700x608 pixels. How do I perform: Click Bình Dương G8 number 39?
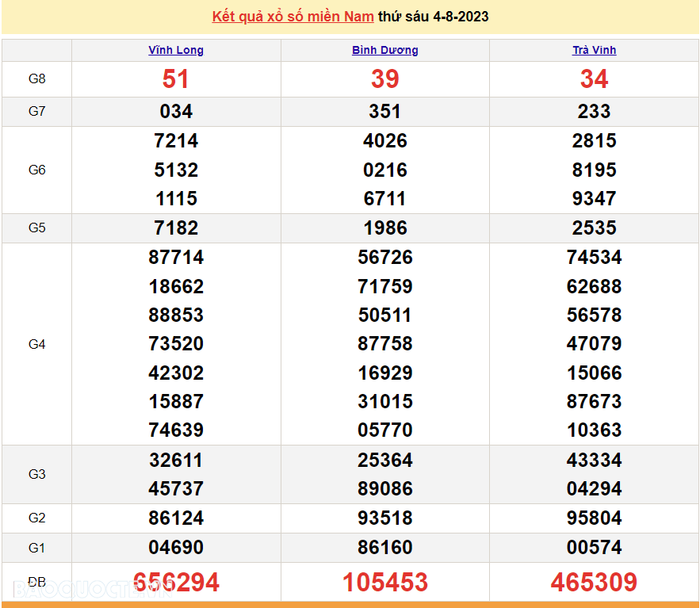click(385, 79)
